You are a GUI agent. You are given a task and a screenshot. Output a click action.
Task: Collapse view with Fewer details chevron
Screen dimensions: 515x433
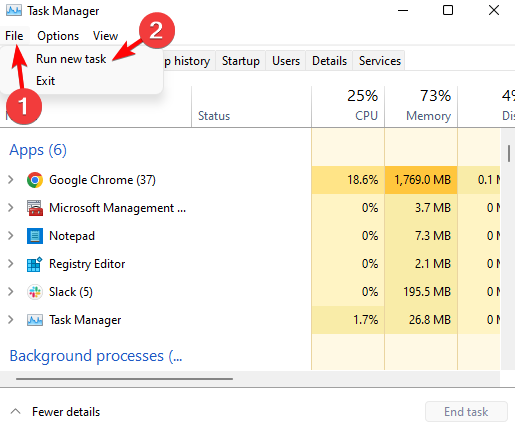15,411
